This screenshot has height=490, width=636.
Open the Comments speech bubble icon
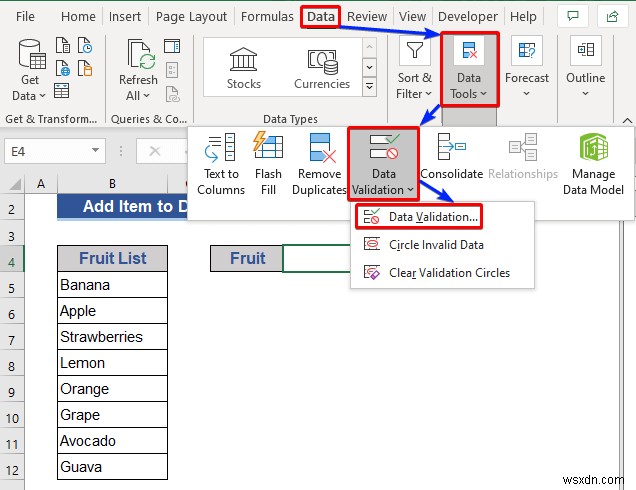tap(573, 16)
